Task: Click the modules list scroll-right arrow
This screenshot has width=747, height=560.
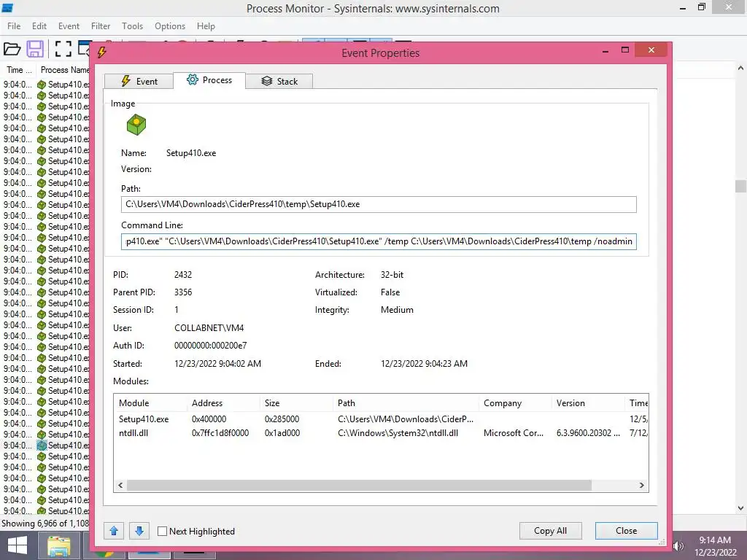Action: coord(642,485)
